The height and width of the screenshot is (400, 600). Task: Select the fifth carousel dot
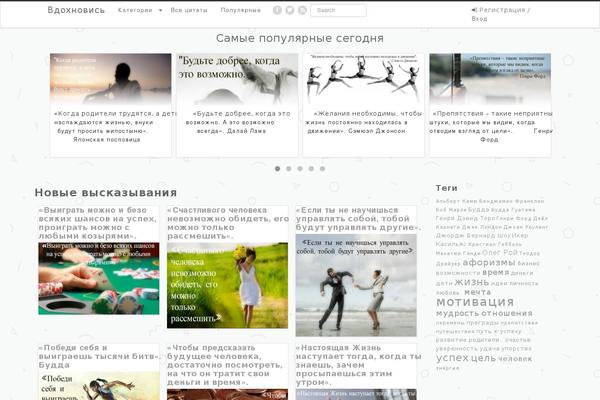click(x=323, y=169)
